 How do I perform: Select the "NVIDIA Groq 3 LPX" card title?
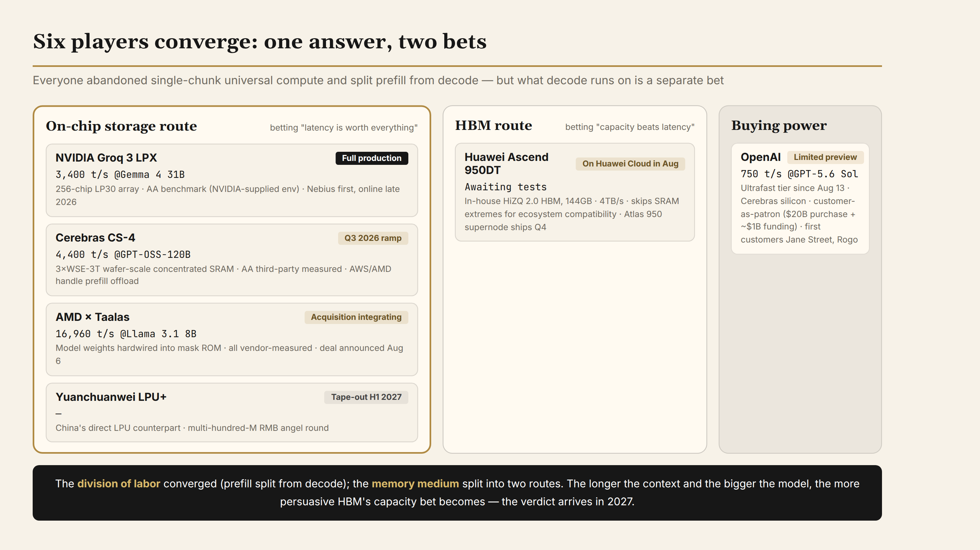tap(106, 158)
